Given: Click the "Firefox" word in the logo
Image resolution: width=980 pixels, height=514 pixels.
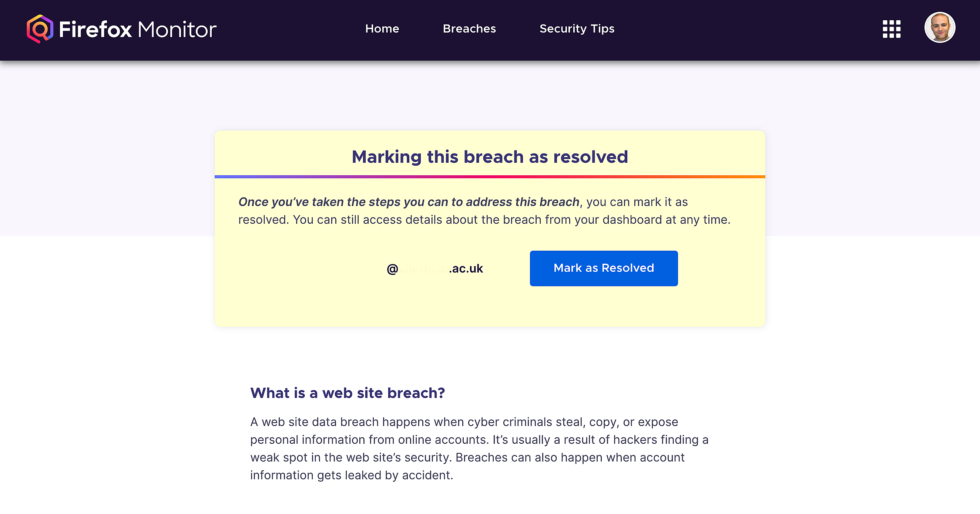Looking at the screenshot, I should (95, 29).
